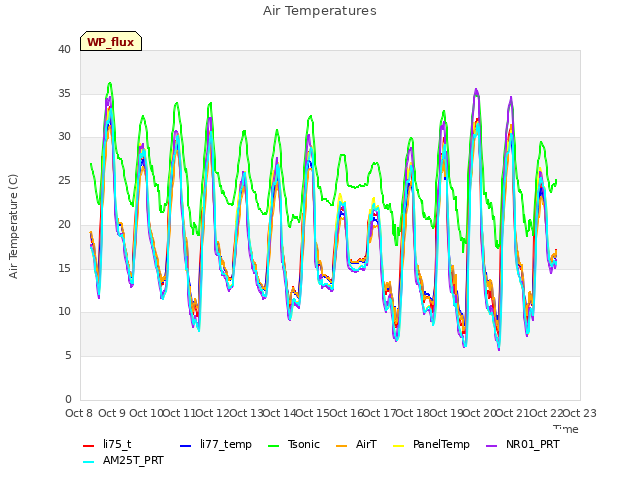This screenshot has height=480, width=640.
Task: Click the Air Temperature (C) axis label
Action: [x=13, y=227]
